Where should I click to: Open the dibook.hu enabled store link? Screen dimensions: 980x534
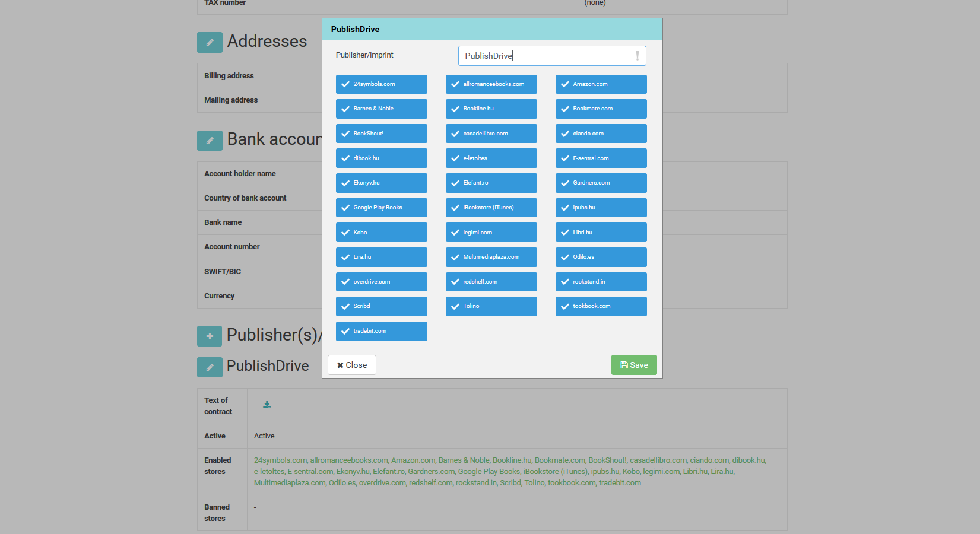[x=749, y=460]
